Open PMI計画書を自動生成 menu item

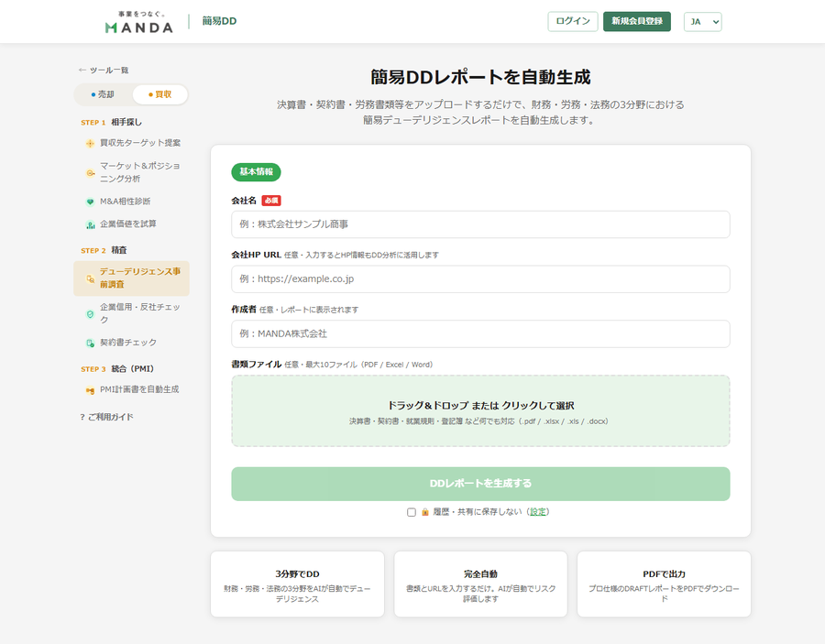coord(131,389)
